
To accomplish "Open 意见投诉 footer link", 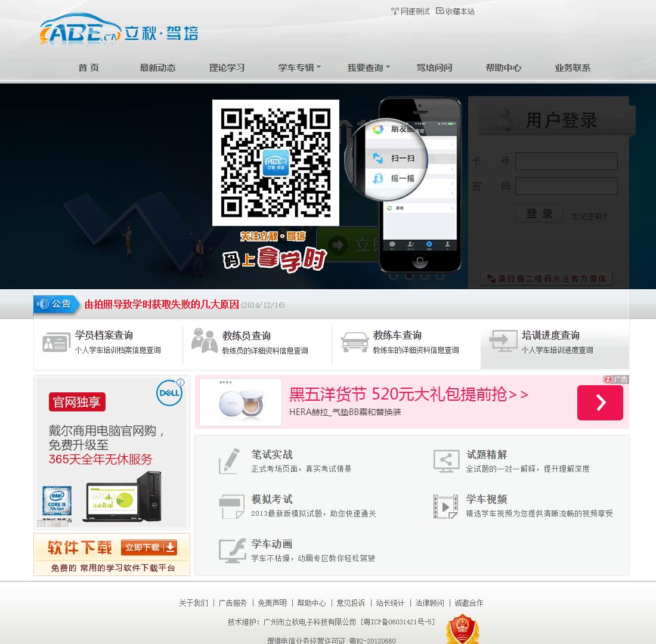I will [351, 603].
